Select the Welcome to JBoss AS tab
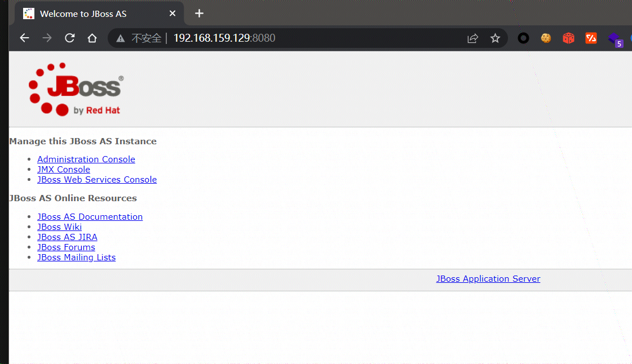Image resolution: width=632 pixels, height=364 pixels. [99, 14]
